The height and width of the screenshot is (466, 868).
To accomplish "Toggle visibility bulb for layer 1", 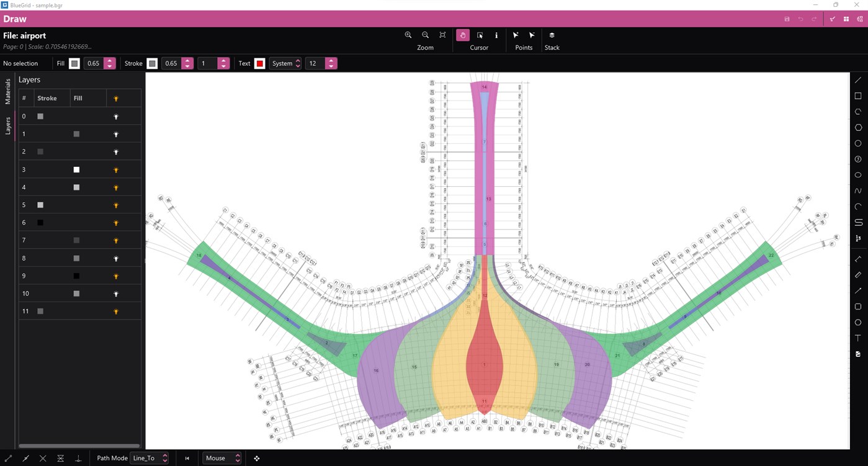I will pos(115,134).
